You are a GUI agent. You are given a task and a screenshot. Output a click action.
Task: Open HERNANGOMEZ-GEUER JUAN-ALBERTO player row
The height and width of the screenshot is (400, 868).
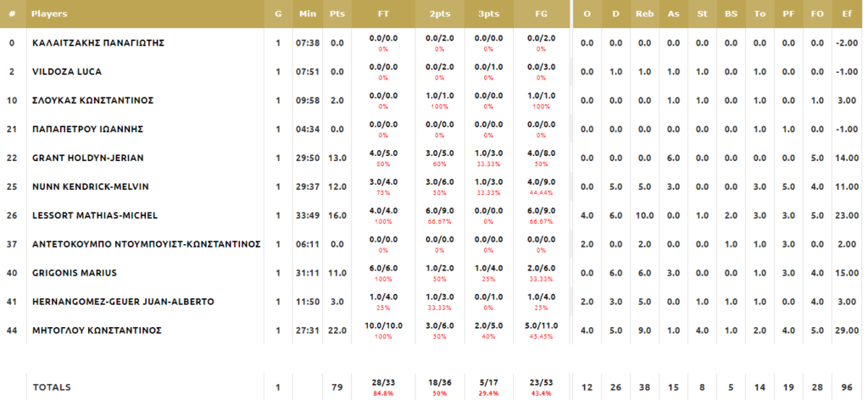[x=123, y=302]
